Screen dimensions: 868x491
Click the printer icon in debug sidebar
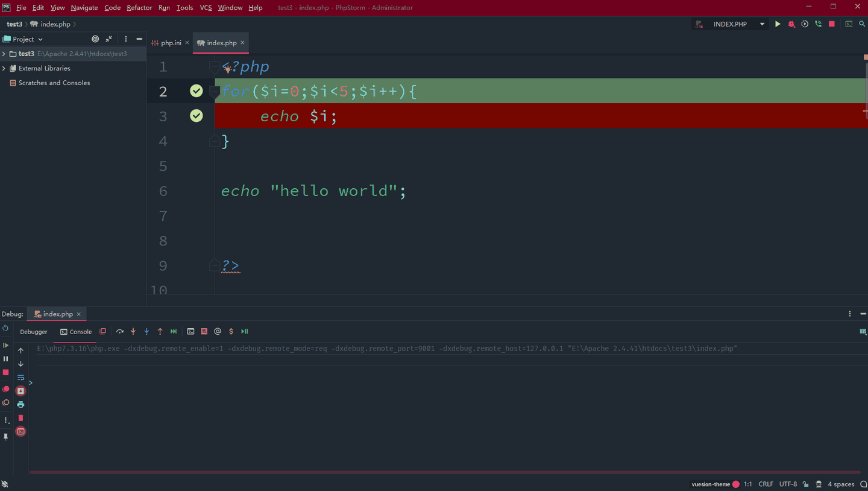20,404
